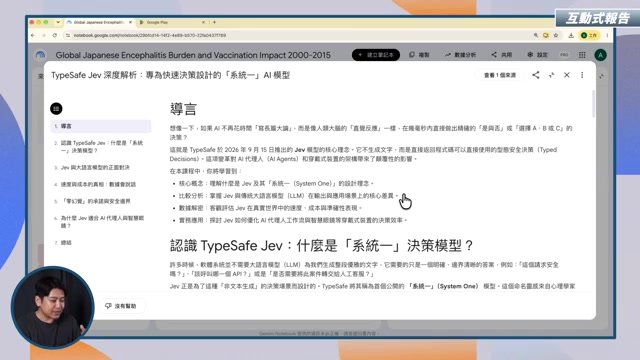Reload the page with the refresh icon

point(55,36)
